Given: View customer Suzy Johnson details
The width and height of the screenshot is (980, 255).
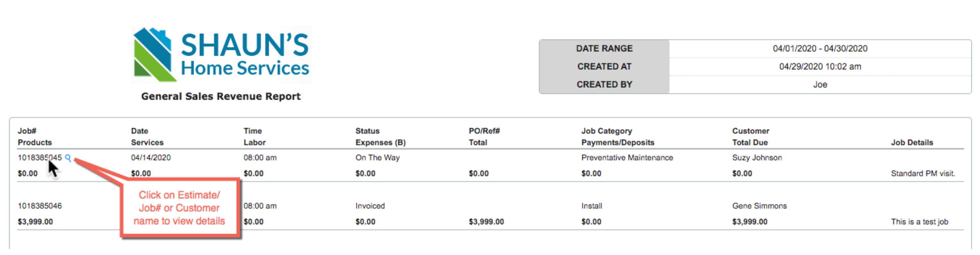Looking at the screenshot, I should point(757,158).
